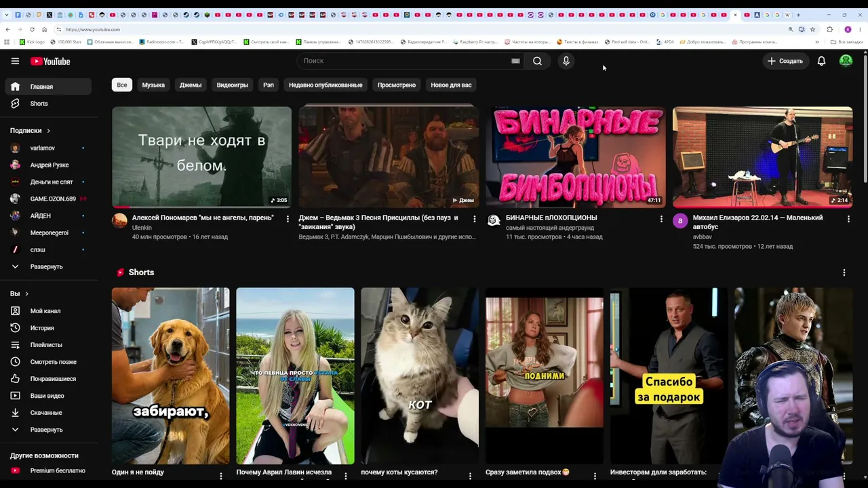Select the Новое для вас chip
The image size is (868, 488).
pyautogui.click(x=451, y=85)
